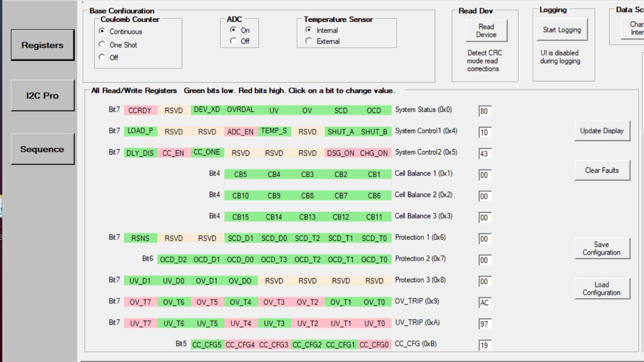Enable cell balancing bit CB10
The height and width of the screenshot is (362, 644).
(240, 195)
